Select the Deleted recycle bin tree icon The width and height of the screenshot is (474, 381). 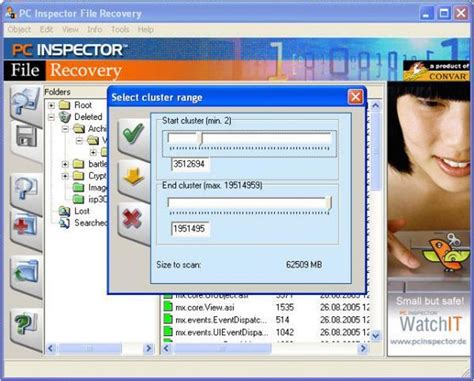(x=65, y=117)
